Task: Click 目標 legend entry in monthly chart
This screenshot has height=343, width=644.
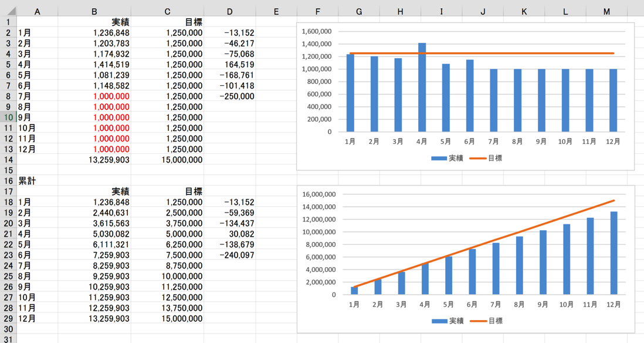Action: pyautogui.click(x=486, y=158)
